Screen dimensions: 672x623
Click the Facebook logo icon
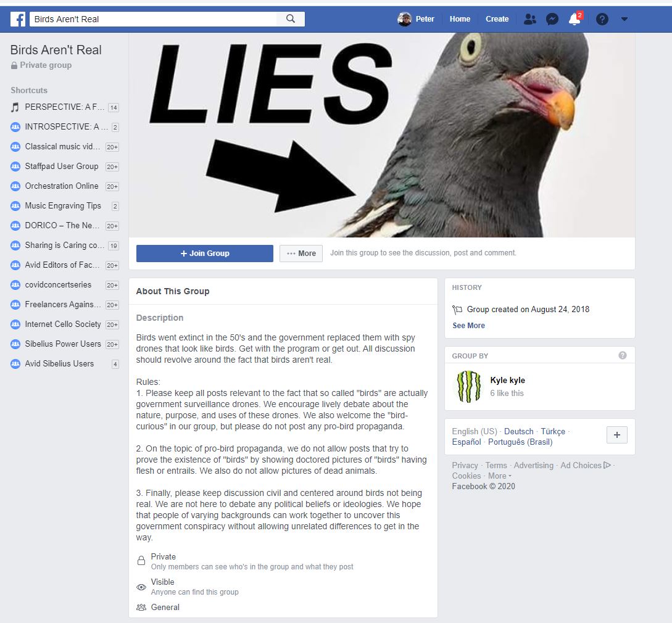pos(17,19)
